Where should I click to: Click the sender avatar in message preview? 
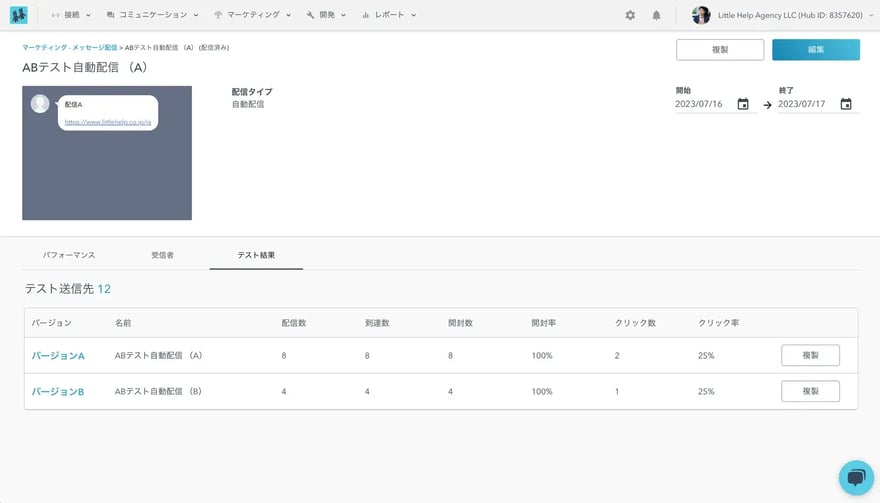point(40,104)
